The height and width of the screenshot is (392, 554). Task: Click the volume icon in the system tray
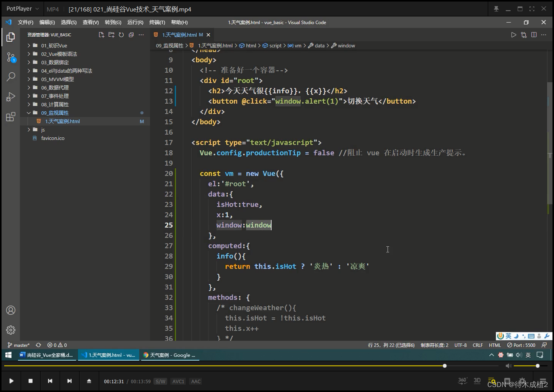(519, 355)
